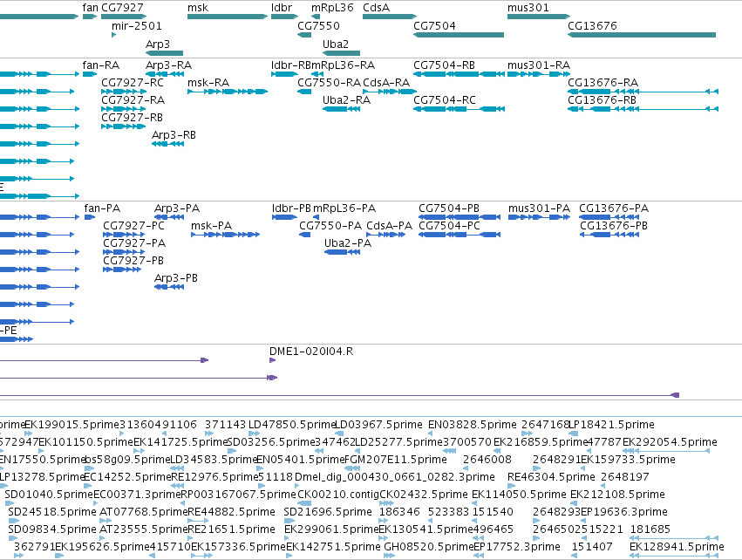This screenshot has height=560, width=742.
Task: Click the Arp3-PB protein label
Action: coord(176,278)
